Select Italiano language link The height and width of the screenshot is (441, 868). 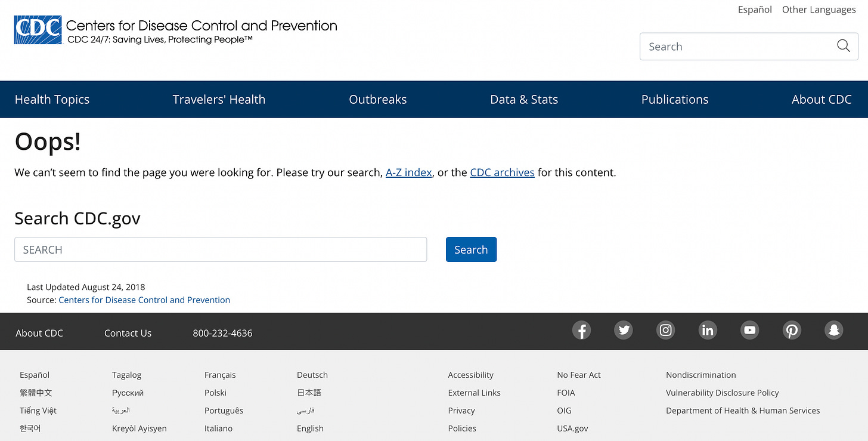[218, 428]
